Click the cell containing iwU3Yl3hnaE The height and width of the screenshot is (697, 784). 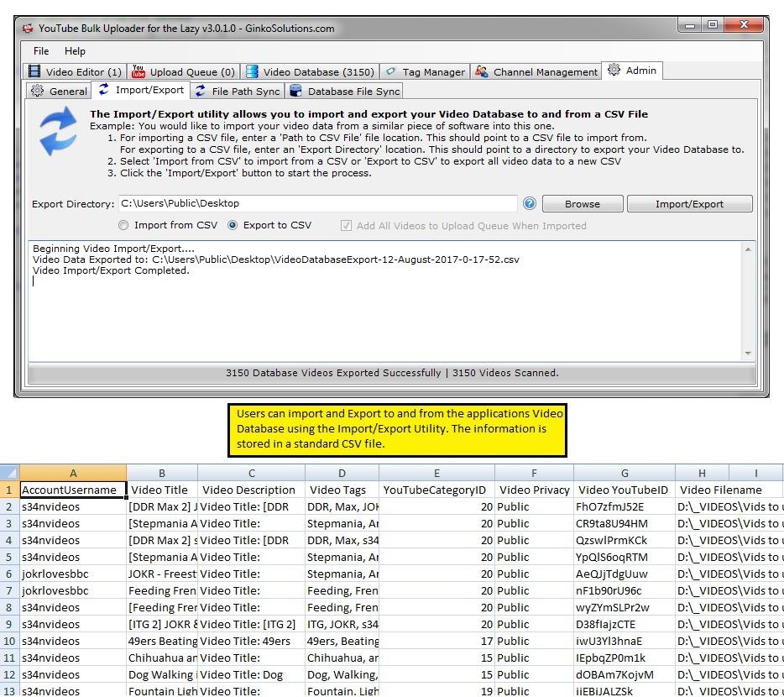point(625,641)
